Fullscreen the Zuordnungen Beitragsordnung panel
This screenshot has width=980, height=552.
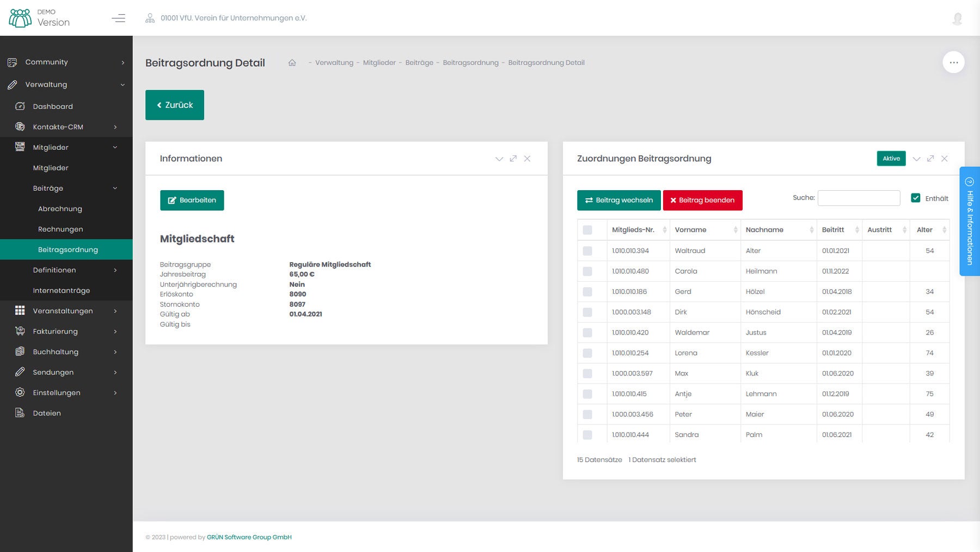(930, 159)
